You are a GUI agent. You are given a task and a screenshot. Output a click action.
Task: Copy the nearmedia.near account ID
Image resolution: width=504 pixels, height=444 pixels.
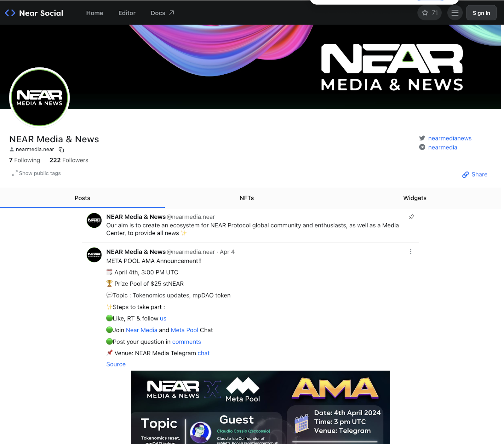click(61, 150)
